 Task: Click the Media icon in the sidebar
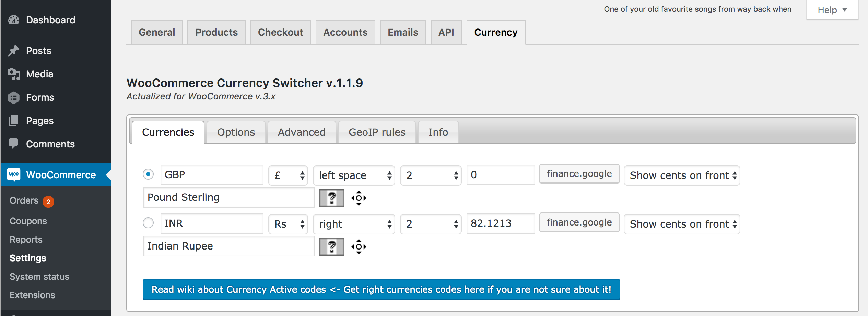tap(14, 74)
